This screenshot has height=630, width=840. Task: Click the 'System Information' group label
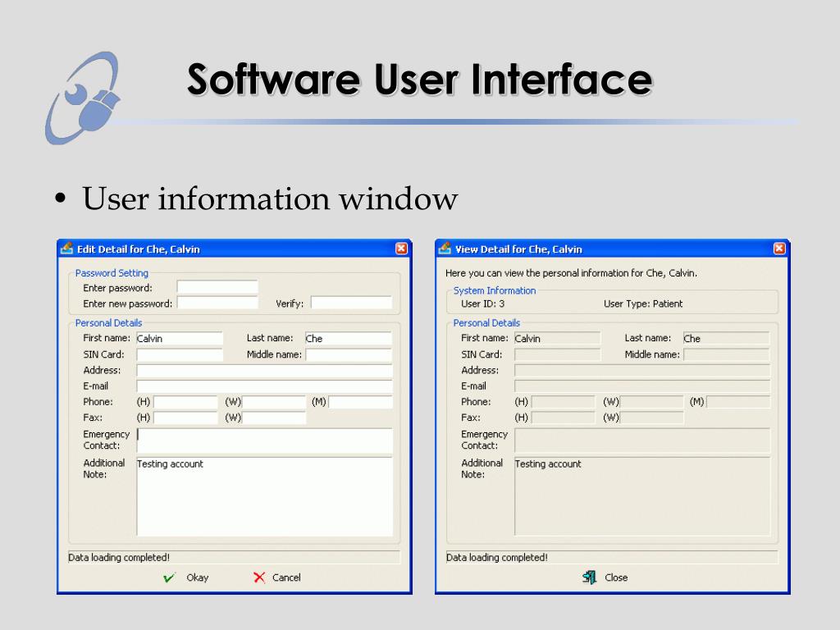pos(495,290)
